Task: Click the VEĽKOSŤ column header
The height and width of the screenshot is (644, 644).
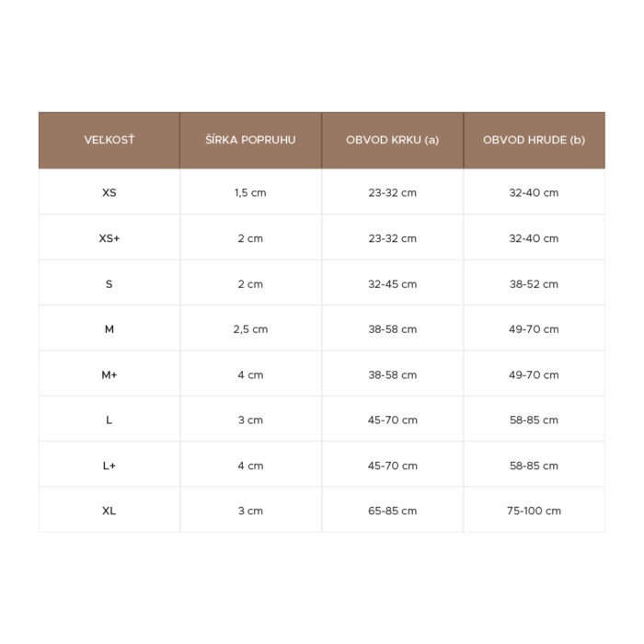Action: 109,140
